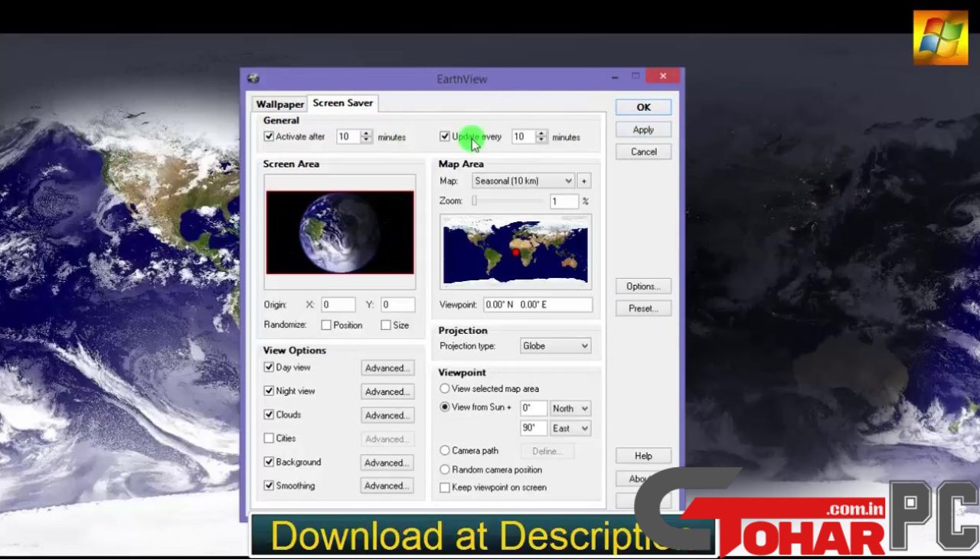This screenshot has width=980, height=559.
Task: Open Advanced settings for Background
Action: pos(387,463)
